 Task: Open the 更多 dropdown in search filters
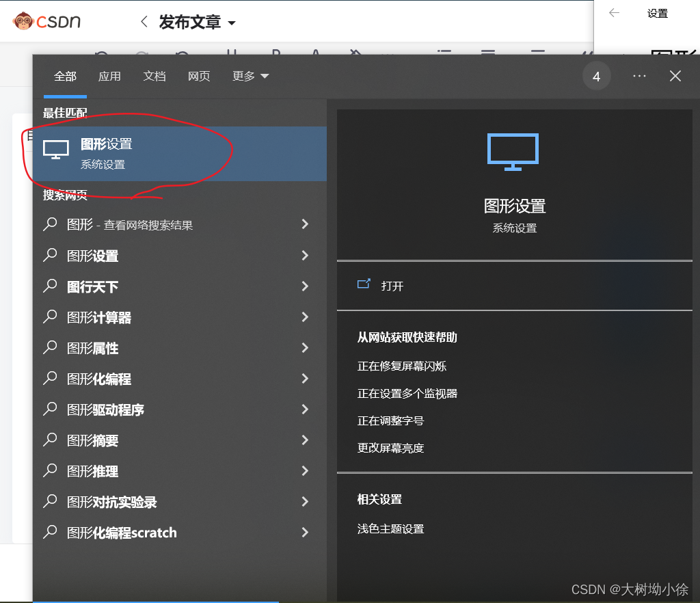point(250,76)
